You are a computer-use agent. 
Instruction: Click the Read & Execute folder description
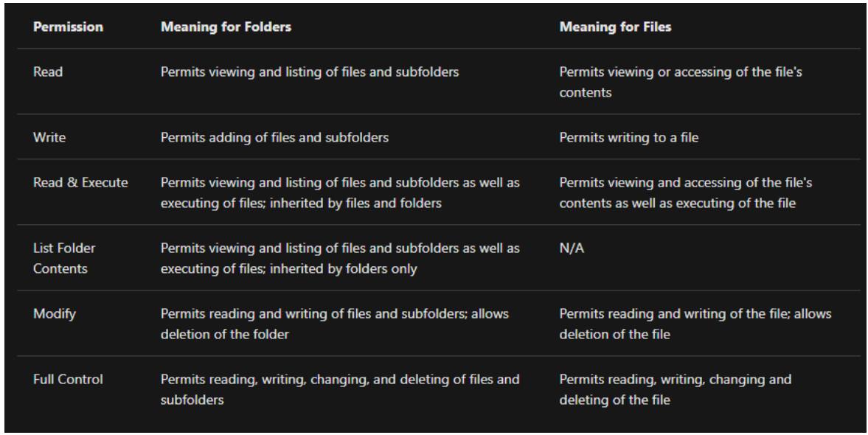tap(340, 192)
